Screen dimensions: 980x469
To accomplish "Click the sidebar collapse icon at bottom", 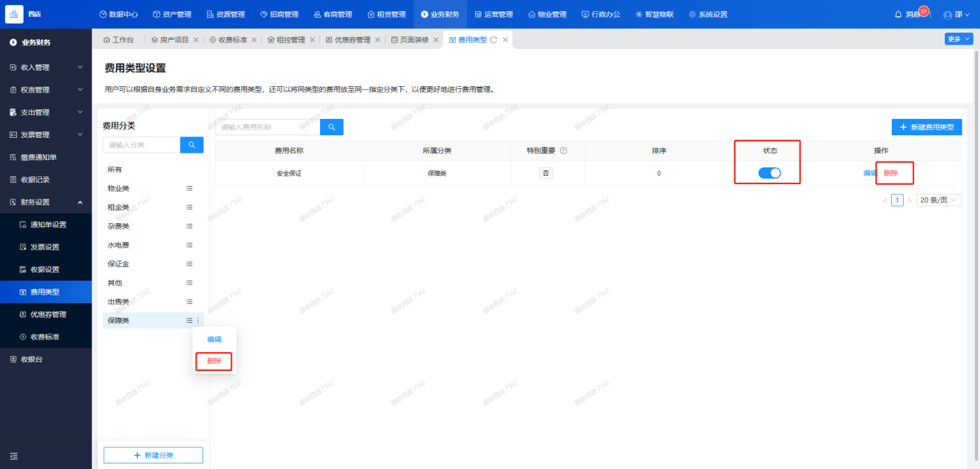I will pyautogui.click(x=14, y=457).
